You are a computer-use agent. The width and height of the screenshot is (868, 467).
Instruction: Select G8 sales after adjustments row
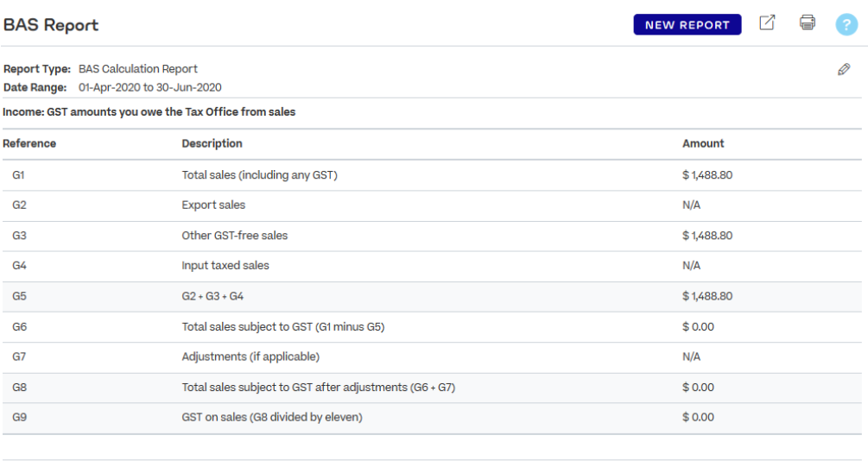[432, 388]
